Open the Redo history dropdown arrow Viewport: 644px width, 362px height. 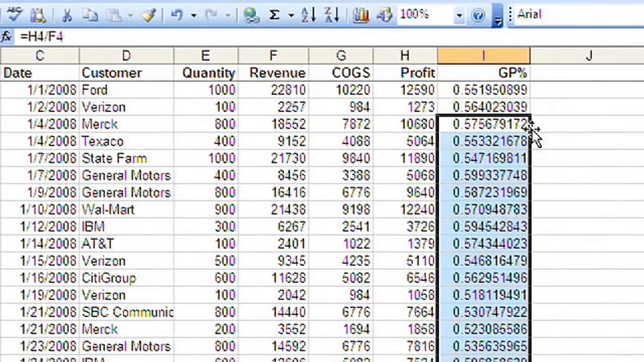[229, 15]
